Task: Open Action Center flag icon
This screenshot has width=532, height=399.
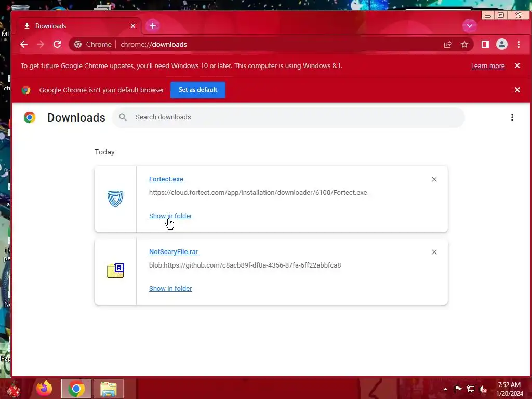Action: pos(458,389)
